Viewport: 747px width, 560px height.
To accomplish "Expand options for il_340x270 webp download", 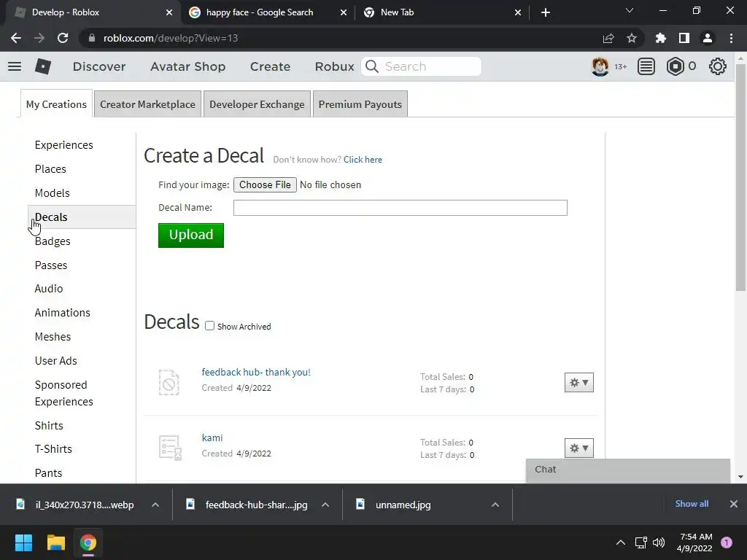I will [155, 505].
